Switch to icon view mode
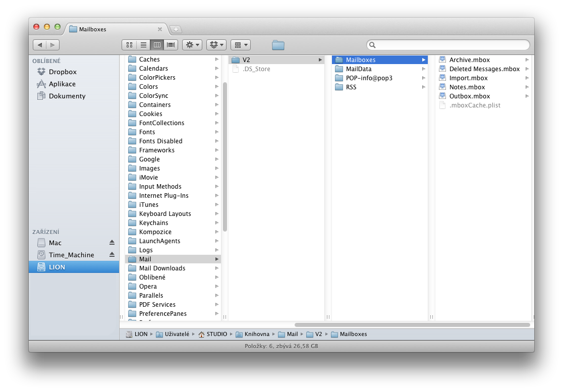 click(129, 45)
